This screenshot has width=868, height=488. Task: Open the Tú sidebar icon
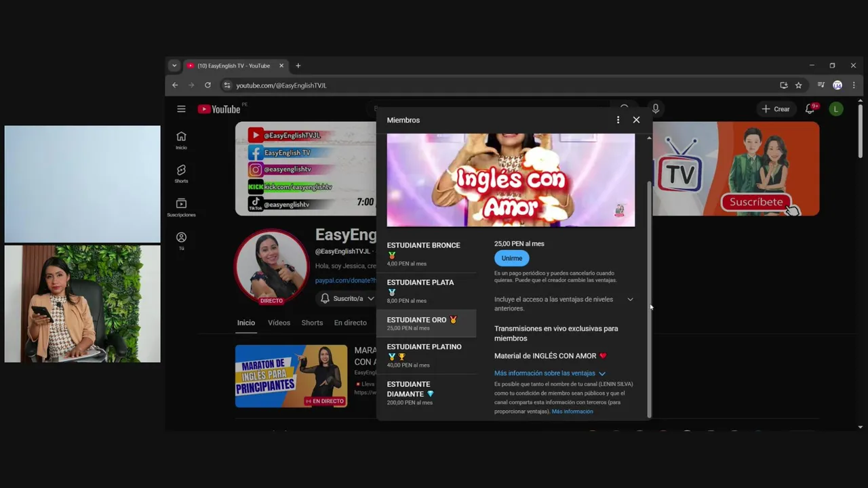[x=181, y=241]
